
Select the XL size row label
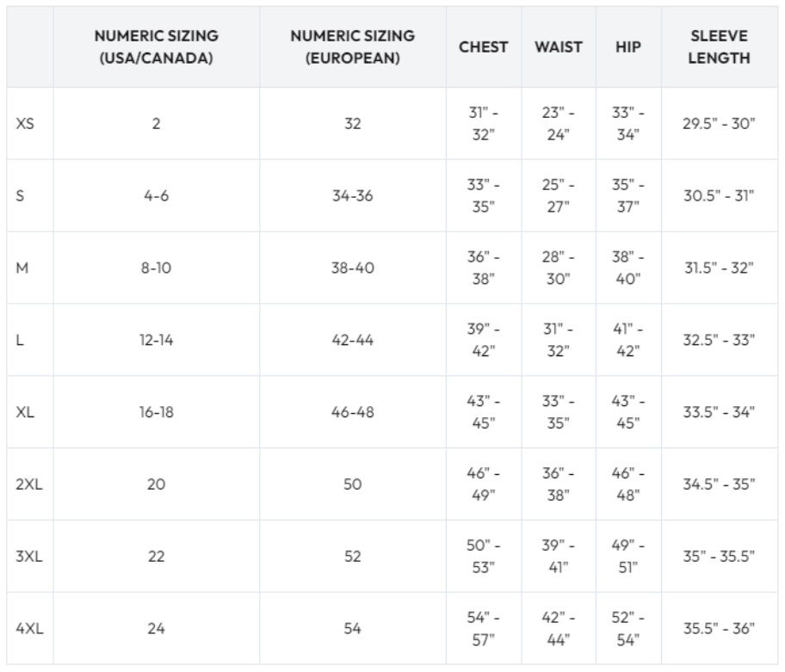[x=25, y=412]
